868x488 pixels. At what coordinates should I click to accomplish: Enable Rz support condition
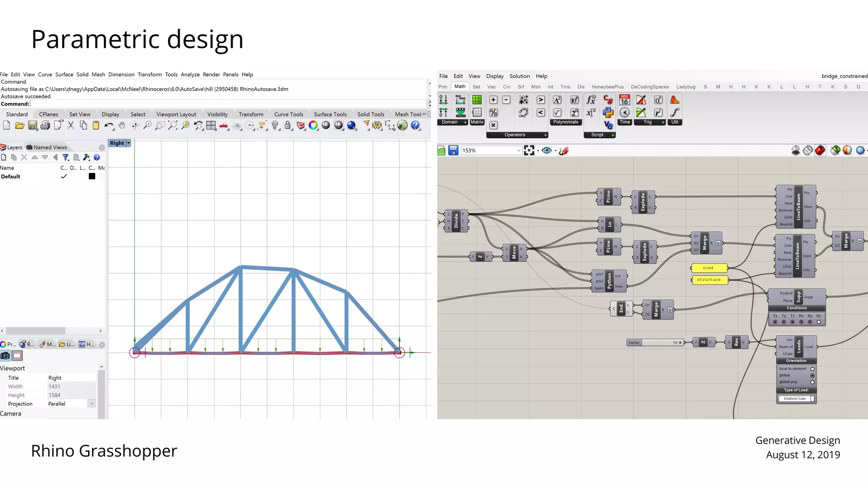(x=818, y=322)
